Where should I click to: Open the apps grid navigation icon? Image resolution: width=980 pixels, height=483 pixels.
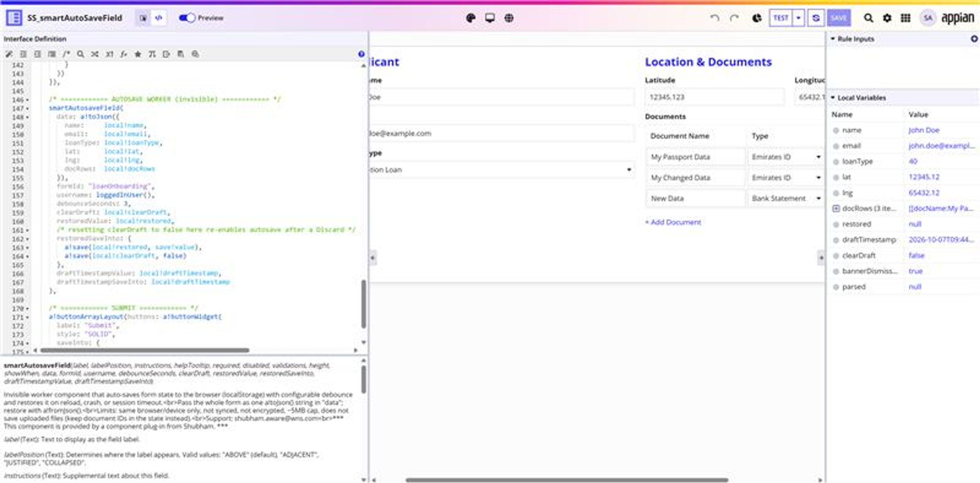coord(905,18)
